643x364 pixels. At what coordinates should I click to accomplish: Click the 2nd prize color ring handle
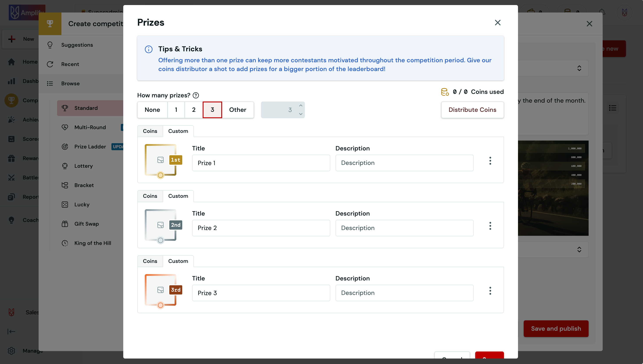161,240
